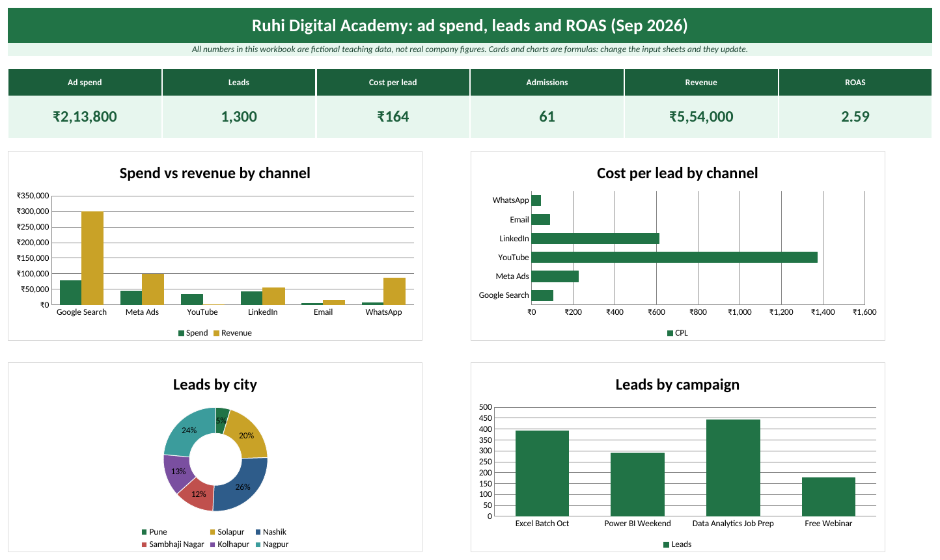
Task: Click the YouTube cost per lead bar
Action: click(674, 258)
